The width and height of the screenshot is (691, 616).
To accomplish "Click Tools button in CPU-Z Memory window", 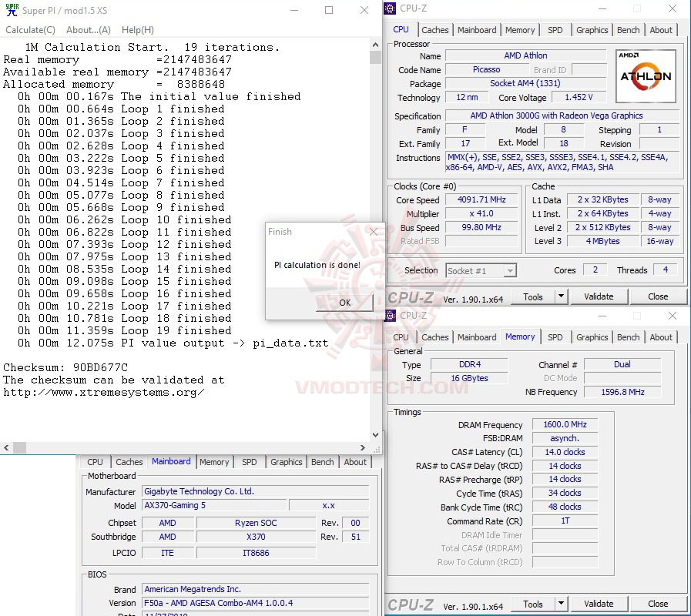I will point(533,604).
